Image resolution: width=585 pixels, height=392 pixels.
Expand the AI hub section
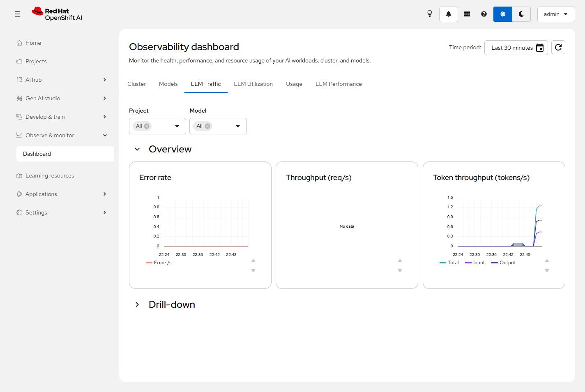[65, 80]
